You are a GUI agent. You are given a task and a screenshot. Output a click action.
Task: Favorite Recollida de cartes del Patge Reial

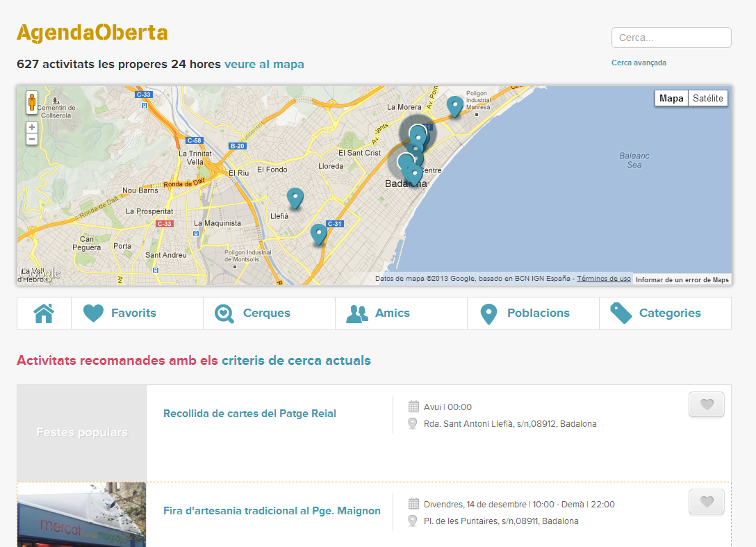706,405
